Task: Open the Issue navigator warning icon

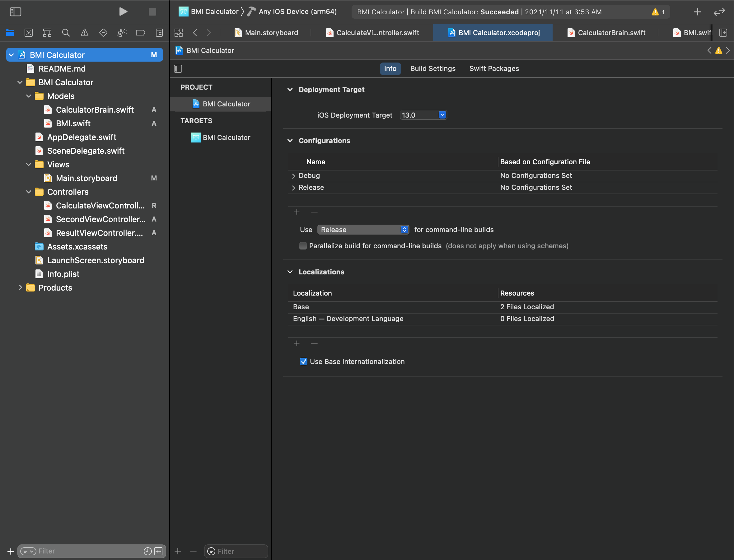Action: tap(85, 33)
